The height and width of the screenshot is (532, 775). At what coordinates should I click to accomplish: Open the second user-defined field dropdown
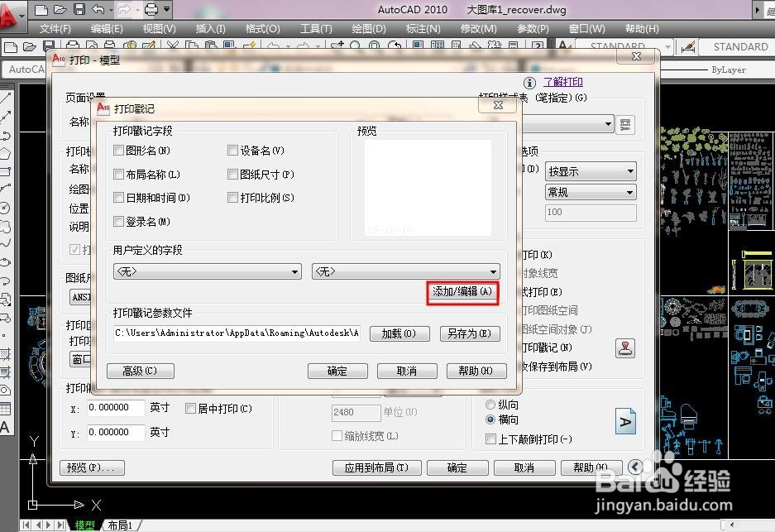point(406,271)
